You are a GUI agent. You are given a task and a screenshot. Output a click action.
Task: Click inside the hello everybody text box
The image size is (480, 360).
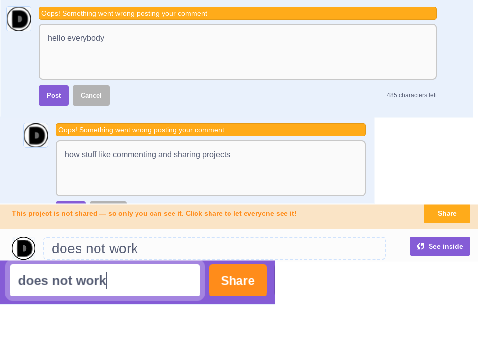coord(238,52)
